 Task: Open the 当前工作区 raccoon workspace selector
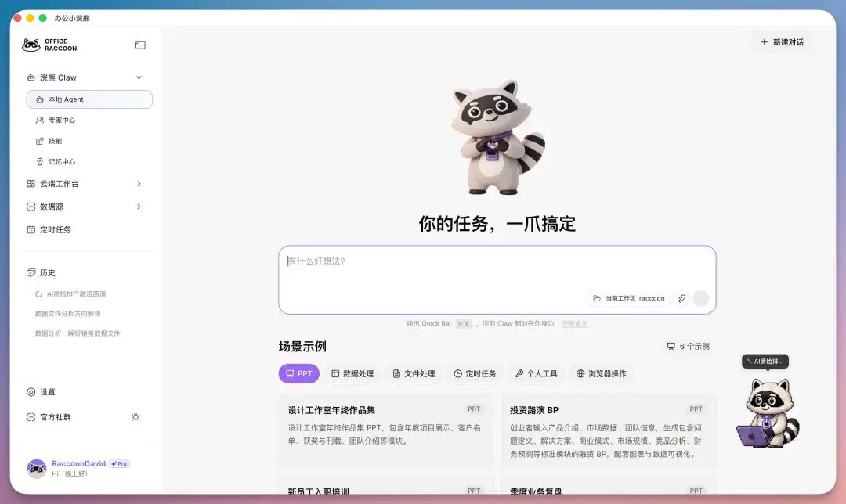coord(628,298)
